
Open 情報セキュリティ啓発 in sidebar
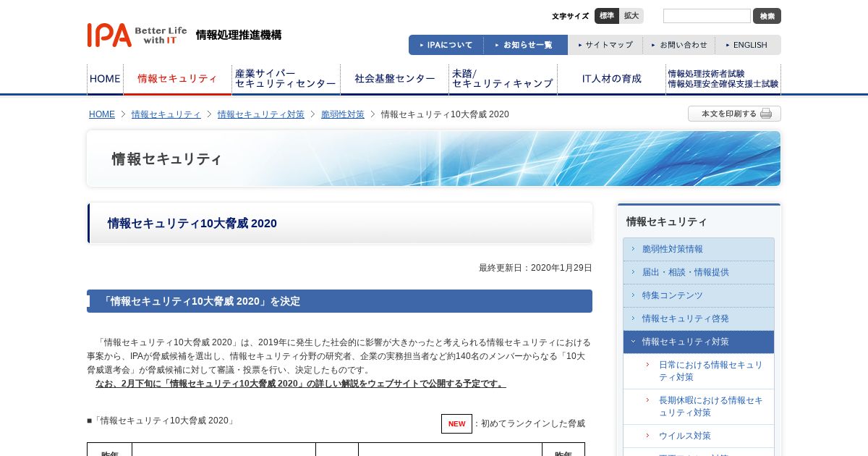click(x=699, y=318)
